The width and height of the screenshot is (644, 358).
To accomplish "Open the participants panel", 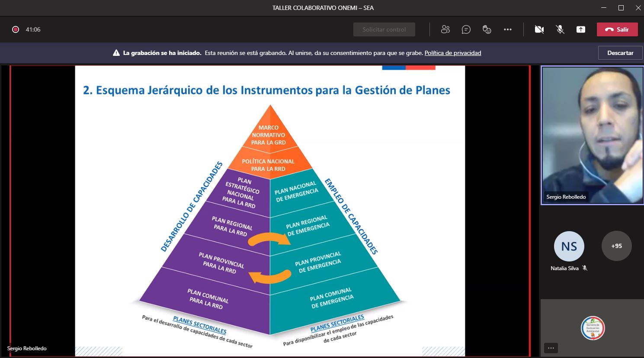I will (x=445, y=29).
